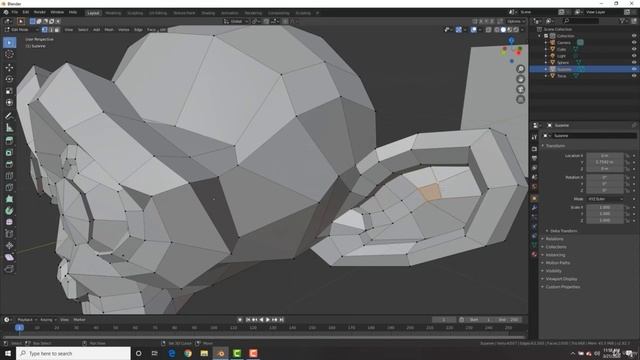
Task: Select the Loop Cut tool
Action: 9,176
